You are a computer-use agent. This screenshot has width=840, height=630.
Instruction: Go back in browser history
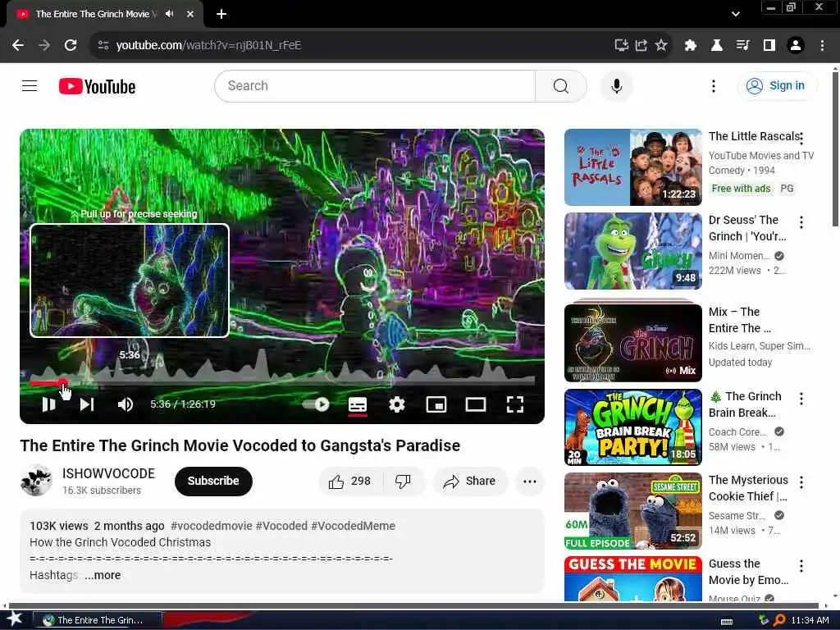point(18,45)
